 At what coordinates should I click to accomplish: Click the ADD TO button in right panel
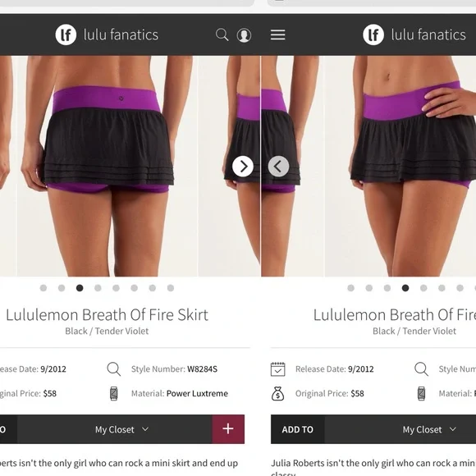pyautogui.click(x=297, y=429)
